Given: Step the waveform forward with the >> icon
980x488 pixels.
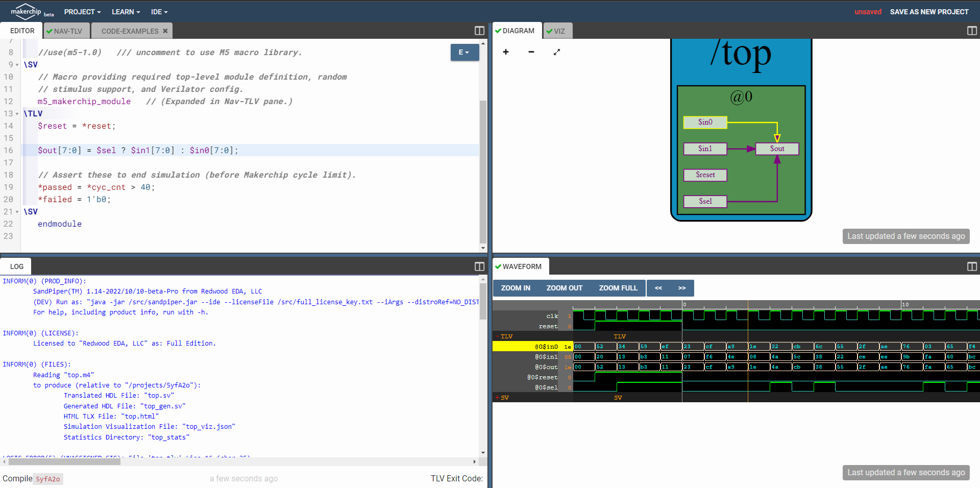Looking at the screenshot, I should tap(681, 288).
